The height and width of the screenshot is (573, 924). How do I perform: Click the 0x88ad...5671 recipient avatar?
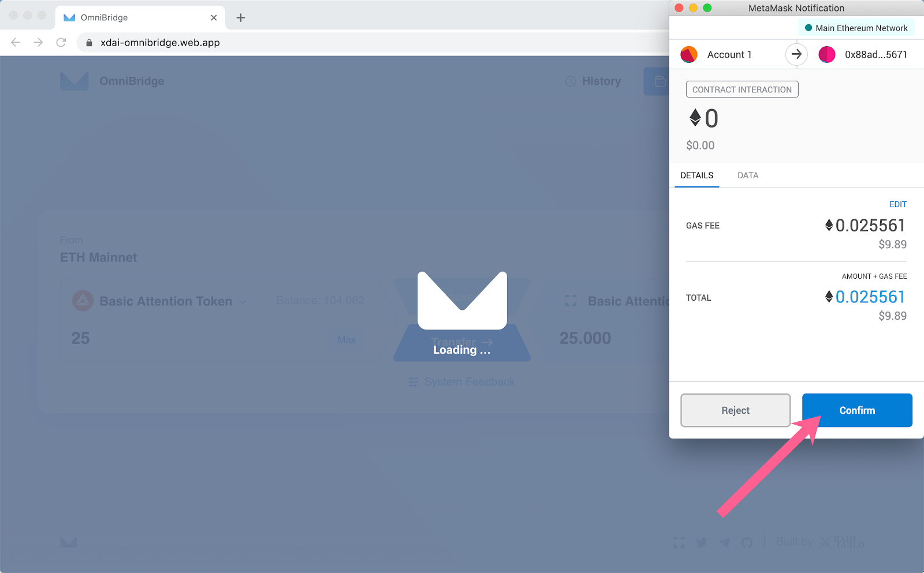click(827, 54)
